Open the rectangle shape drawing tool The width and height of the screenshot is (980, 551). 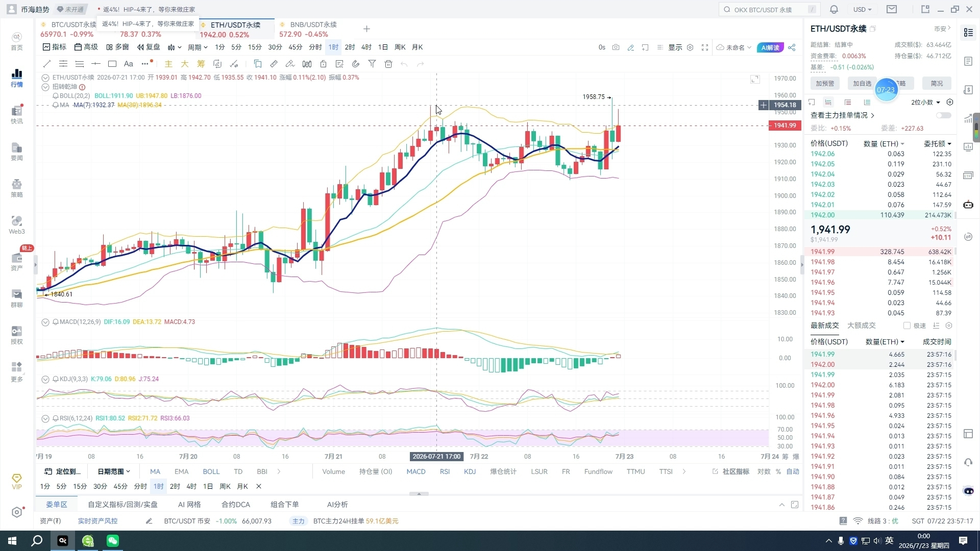coord(112,64)
